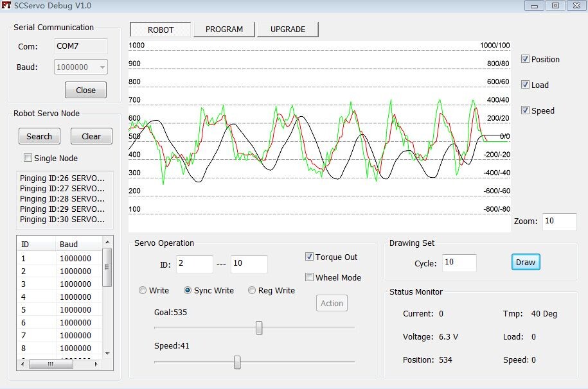This screenshot has width=588, height=389.
Task: Close the serial port with Close button
Action: tap(85, 90)
